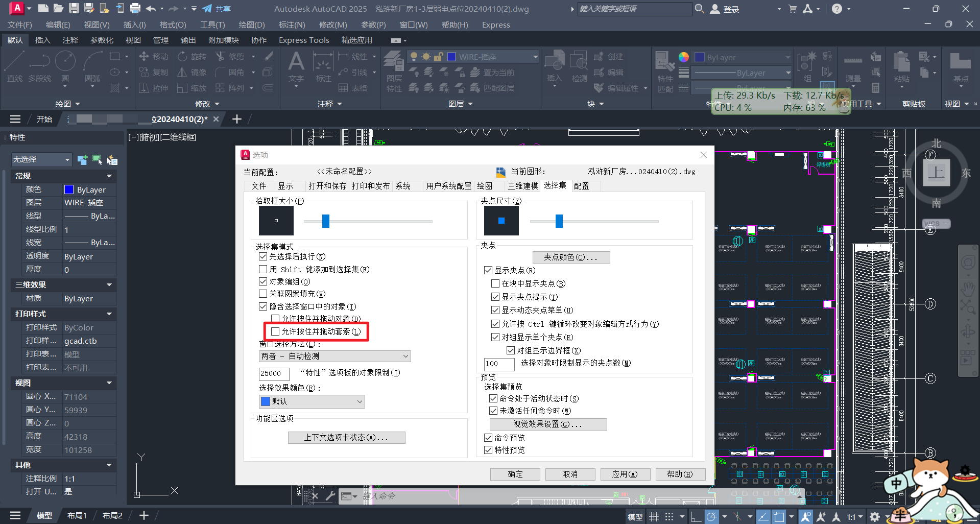The height and width of the screenshot is (524, 980).
Task: Toggle 命令预览 checkbox
Action: coord(488,438)
